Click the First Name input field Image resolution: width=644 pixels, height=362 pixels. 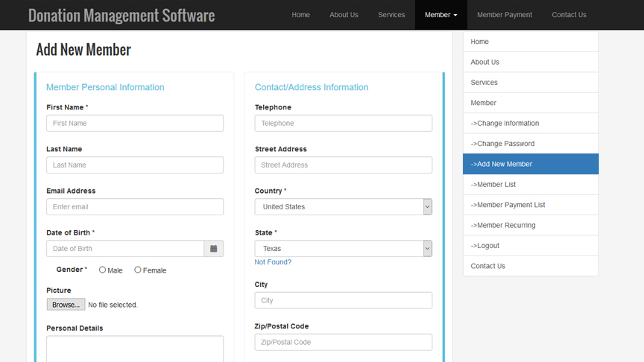135,124
